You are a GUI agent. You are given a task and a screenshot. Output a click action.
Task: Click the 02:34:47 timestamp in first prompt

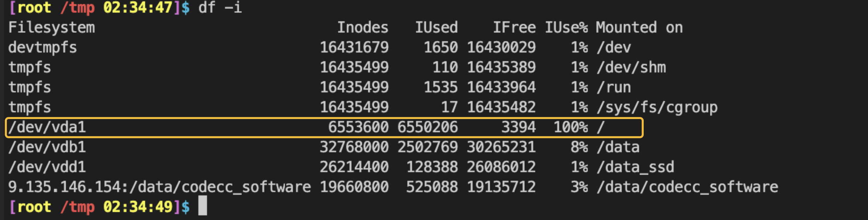[138, 7]
